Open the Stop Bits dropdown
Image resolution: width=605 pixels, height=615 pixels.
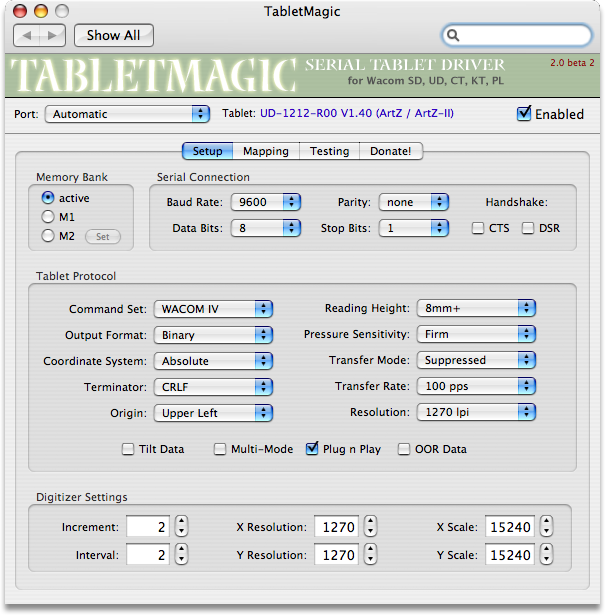coord(414,228)
